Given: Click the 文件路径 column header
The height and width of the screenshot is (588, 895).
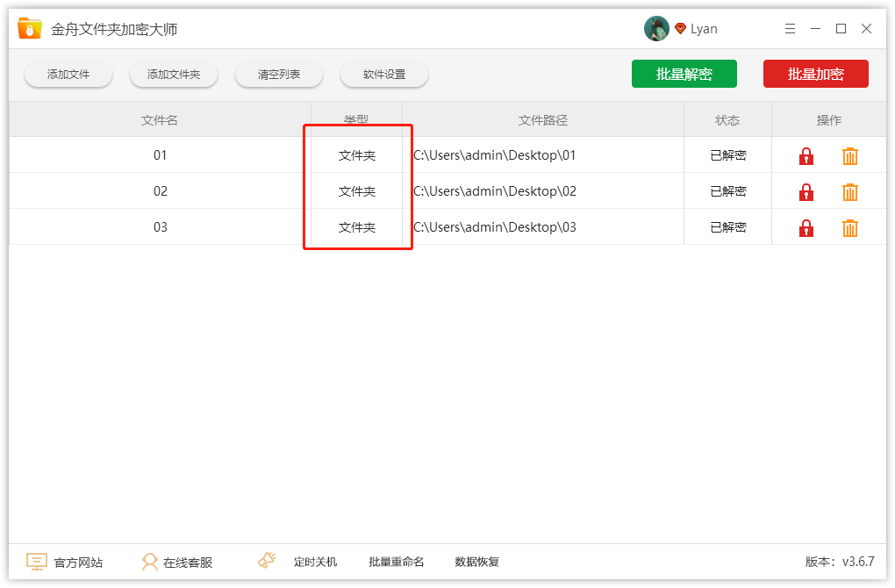Looking at the screenshot, I should pos(543,120).
